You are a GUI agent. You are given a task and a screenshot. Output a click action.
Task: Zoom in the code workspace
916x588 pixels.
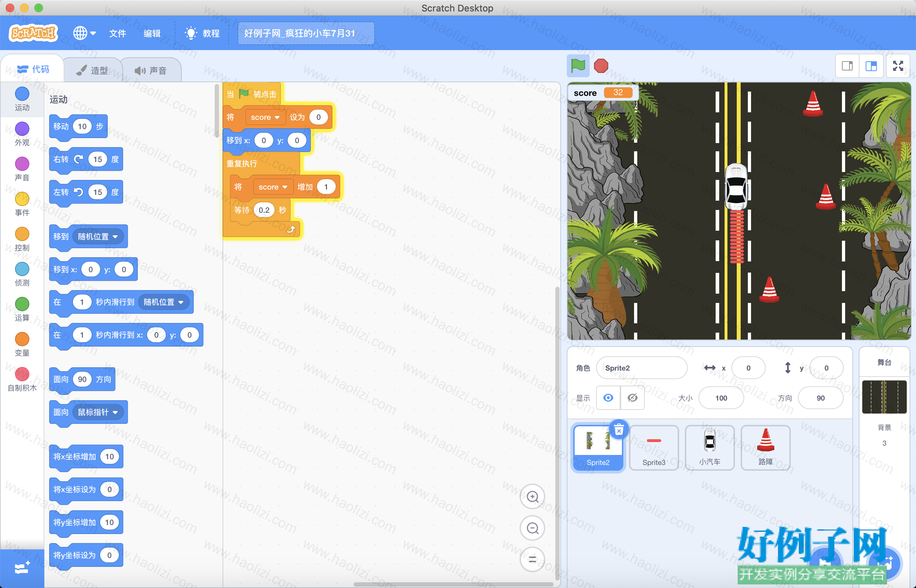[532, 497]
